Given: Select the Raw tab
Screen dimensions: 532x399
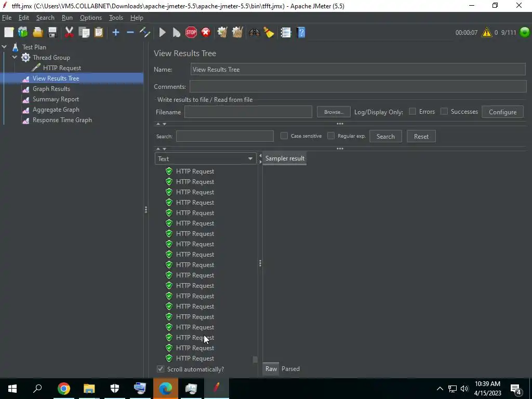Looking at the screenshot, I should pyautogui.click(x=271, y=369).
